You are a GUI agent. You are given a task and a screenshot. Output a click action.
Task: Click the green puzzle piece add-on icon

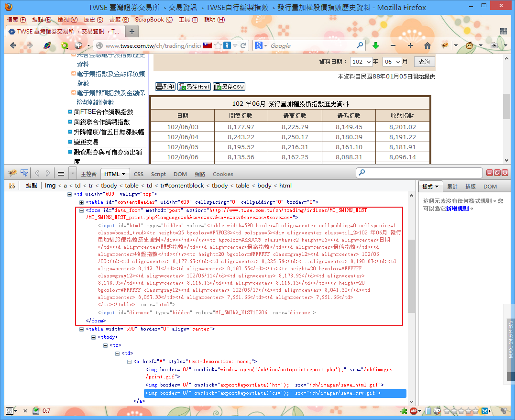pyautogui.click(x=404, y=411)
